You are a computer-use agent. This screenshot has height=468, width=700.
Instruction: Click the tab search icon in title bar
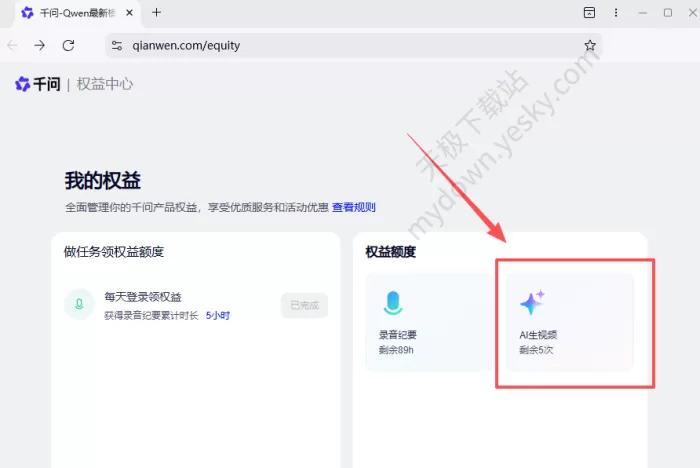point(589,13)
